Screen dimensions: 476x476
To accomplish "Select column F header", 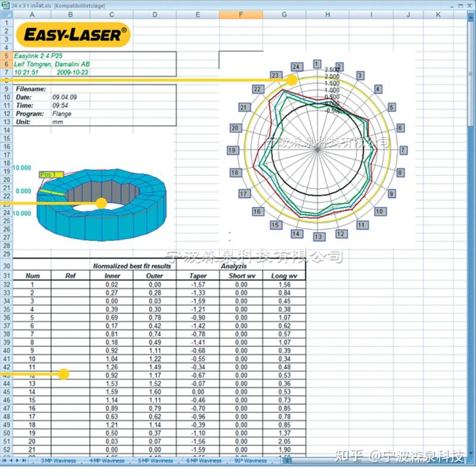I will (240, 13).
